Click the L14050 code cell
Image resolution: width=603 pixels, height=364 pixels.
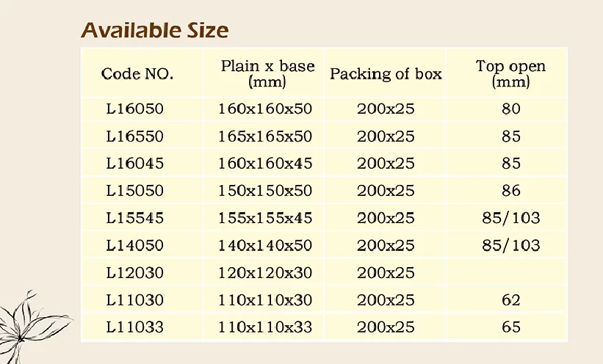coord(134,245)
